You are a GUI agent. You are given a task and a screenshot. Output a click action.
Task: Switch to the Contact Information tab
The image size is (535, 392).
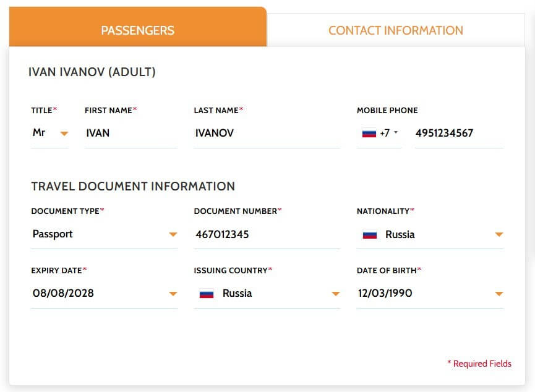(x=395, y=30)
